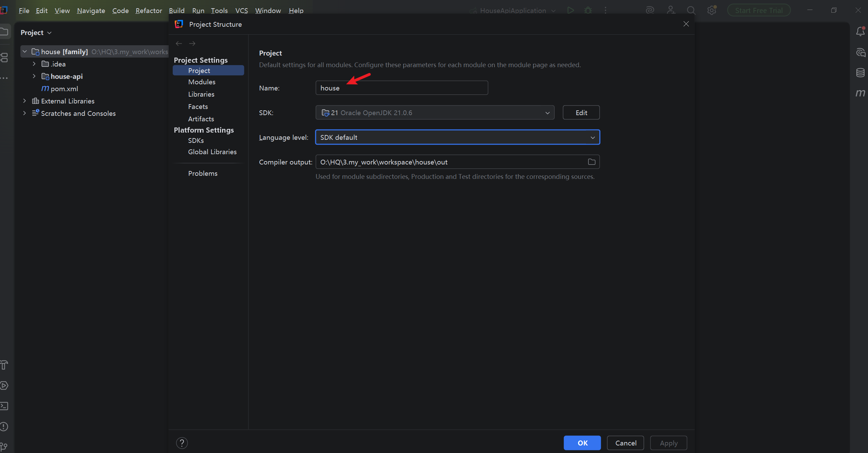Click the Edit SDK button

click(x=581, y=113)
